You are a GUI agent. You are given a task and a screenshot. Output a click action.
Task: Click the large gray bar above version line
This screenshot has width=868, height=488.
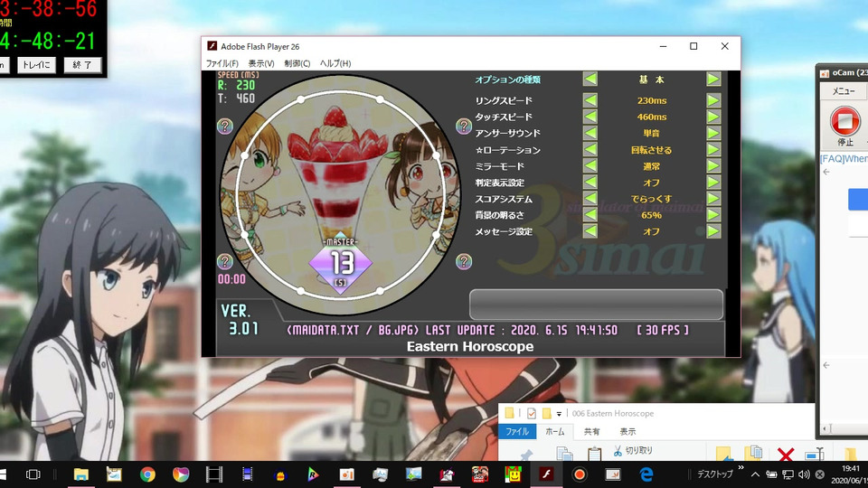(596, 305)
